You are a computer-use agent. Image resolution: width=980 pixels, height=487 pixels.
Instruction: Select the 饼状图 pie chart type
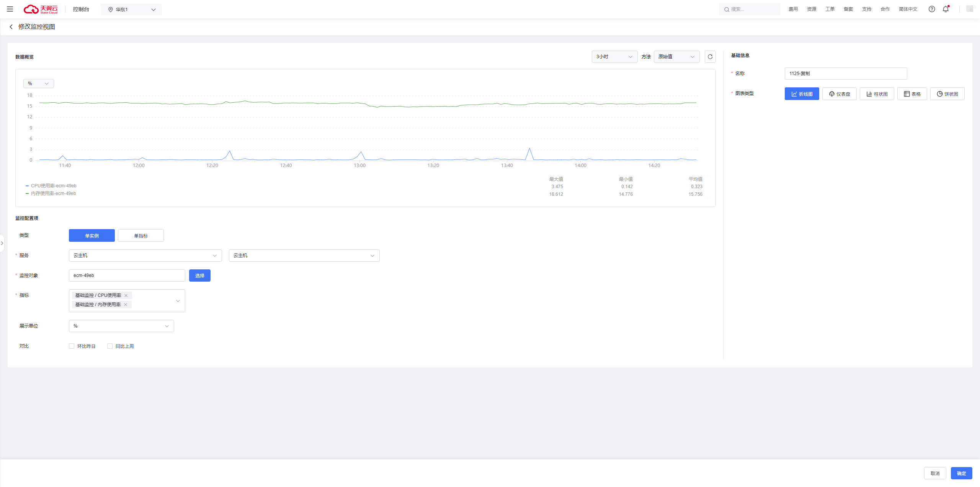(947, 94)
